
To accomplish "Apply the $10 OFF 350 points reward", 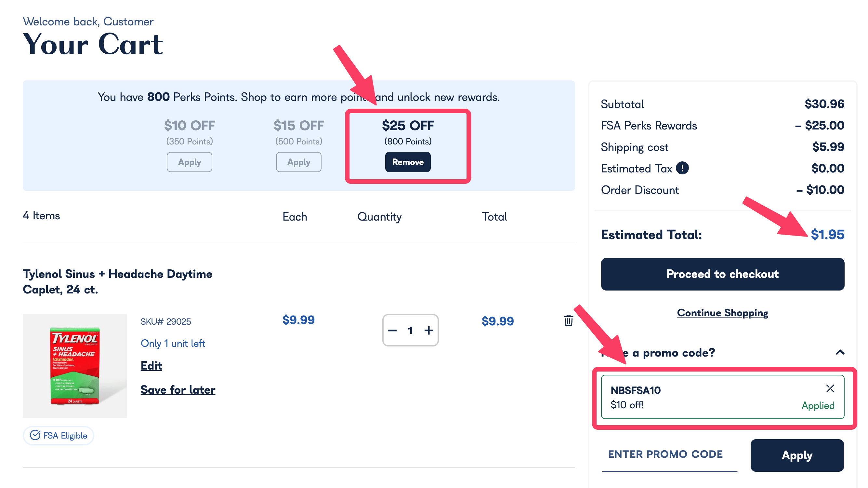I will 190,162.
